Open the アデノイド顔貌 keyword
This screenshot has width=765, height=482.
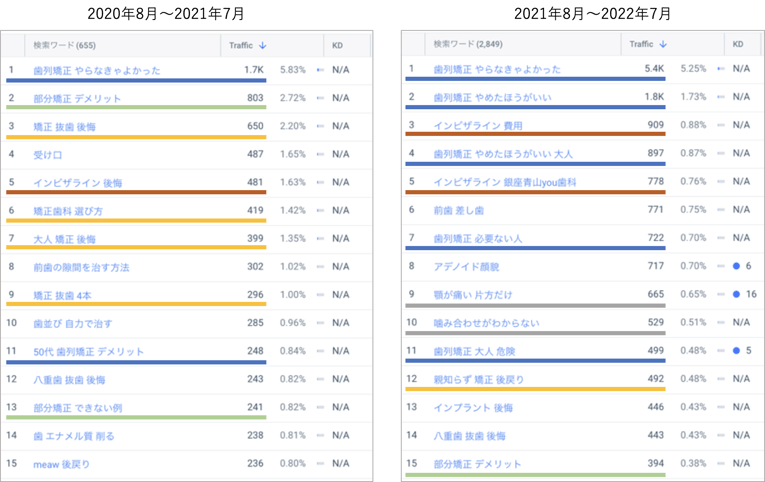pos(466,267)
